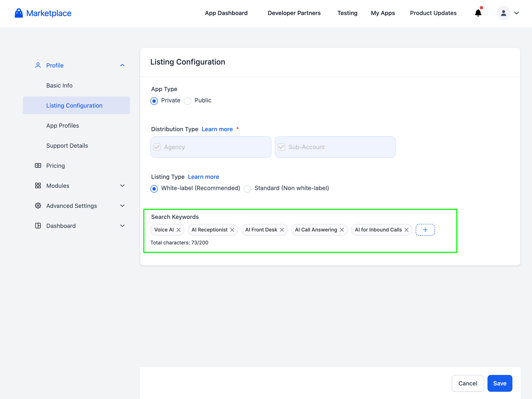The height and width of the screenshot is (399, 532).
Task: Go to the Testing nav item
Action: 347,13
